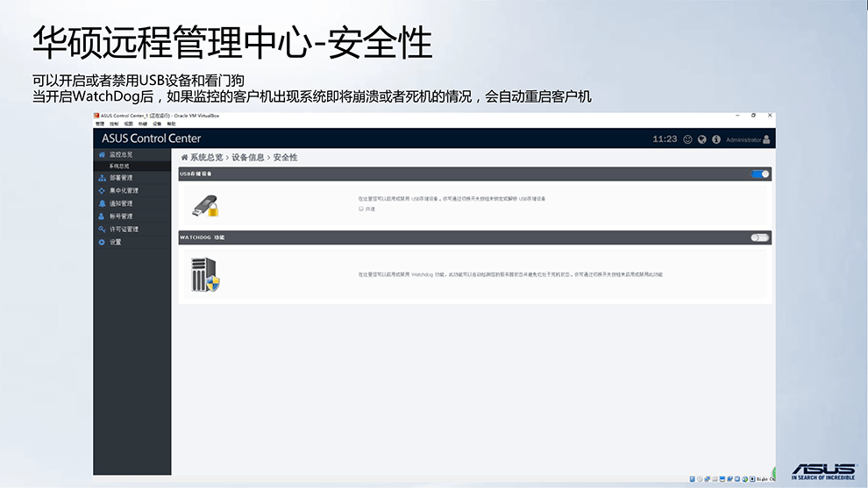This screenshot has height=488, width=868.
Task: Open the 帮助 menu in VirtualBox
Action: tap(172, 124)
